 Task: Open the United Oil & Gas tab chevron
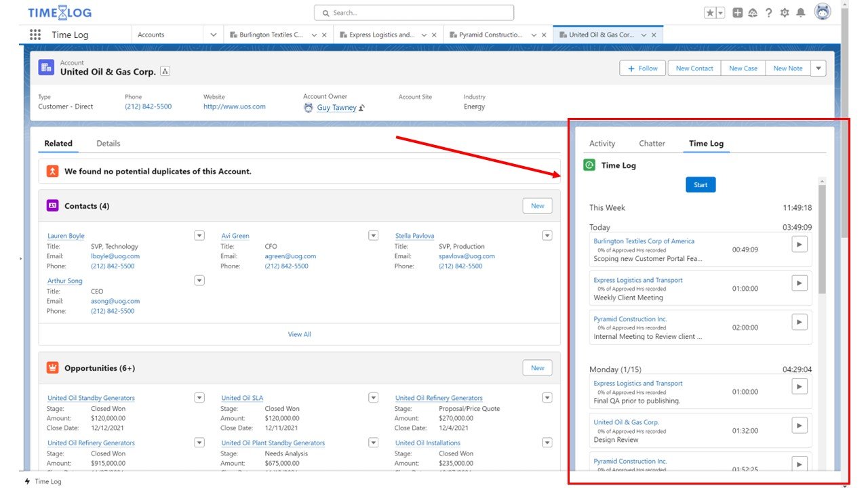644,35
